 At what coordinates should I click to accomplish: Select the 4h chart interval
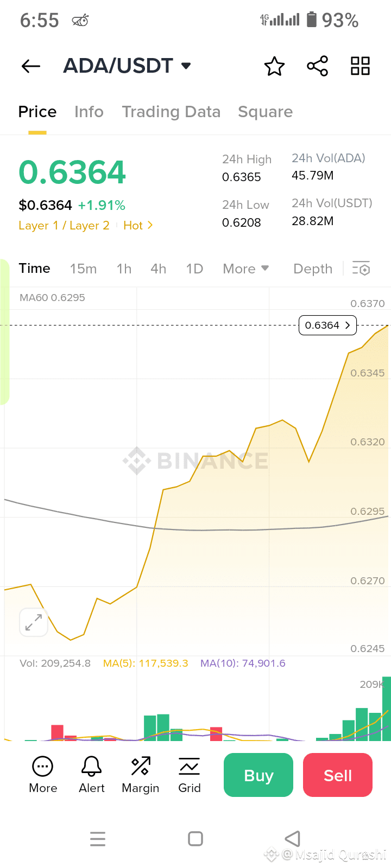[158, 269]
